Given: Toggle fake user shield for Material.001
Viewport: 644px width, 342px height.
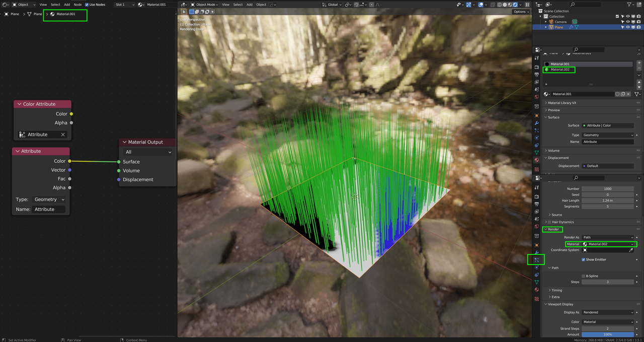Looking at the screenshot, I should click(x=617, y=94).
